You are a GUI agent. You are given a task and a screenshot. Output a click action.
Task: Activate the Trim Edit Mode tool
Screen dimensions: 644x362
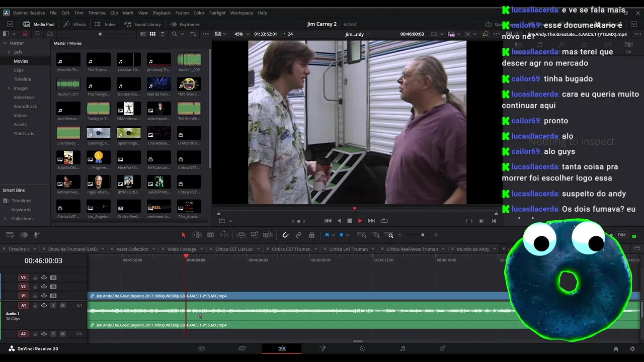197,235
